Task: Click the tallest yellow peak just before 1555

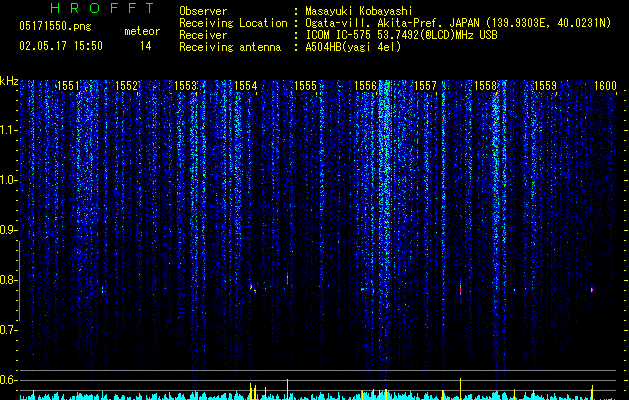Action: pos(287,389)
